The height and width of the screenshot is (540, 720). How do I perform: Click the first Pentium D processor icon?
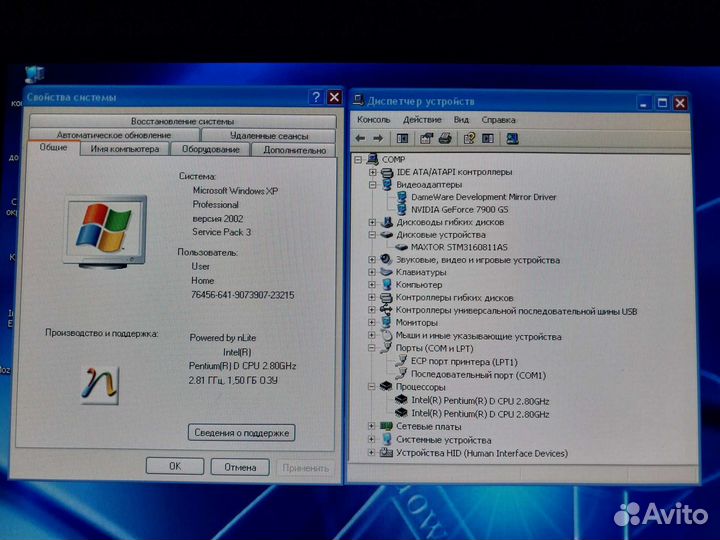click(401, 400)
